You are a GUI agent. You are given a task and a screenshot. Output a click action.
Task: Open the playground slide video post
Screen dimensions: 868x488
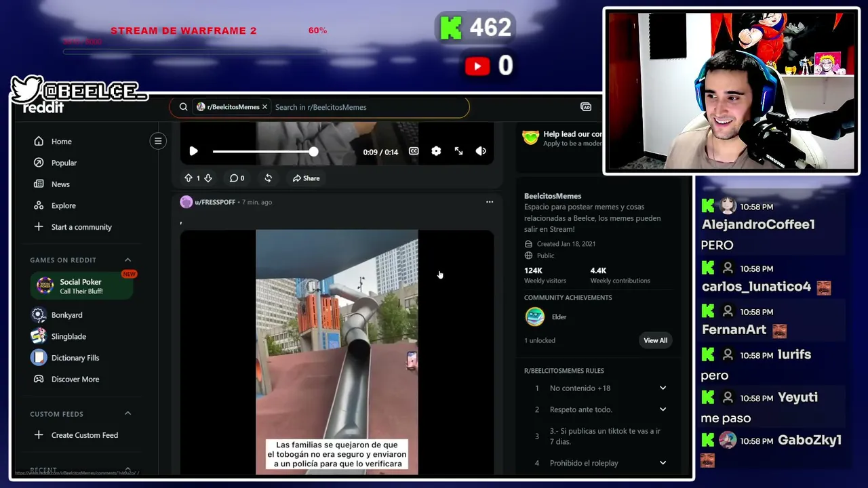pos(337,352)
